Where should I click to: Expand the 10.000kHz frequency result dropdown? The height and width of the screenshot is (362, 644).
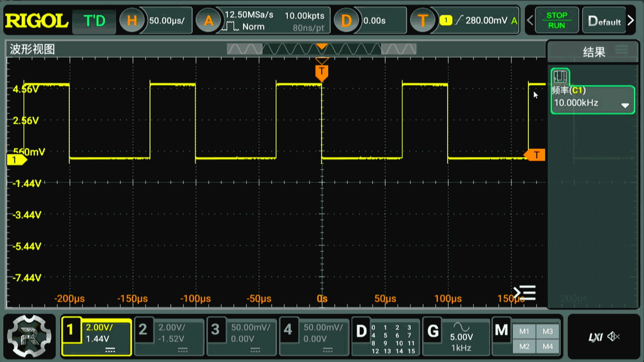tap(625, 106)
